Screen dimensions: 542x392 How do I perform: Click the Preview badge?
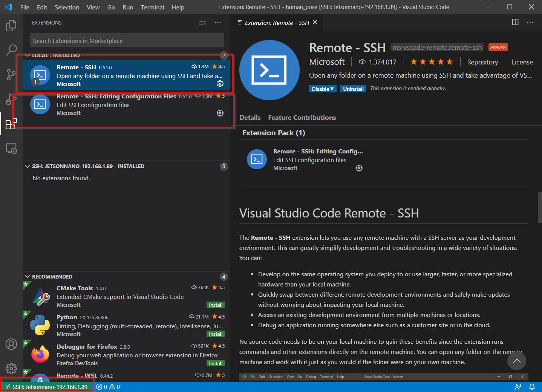click(x=498, y=47)
